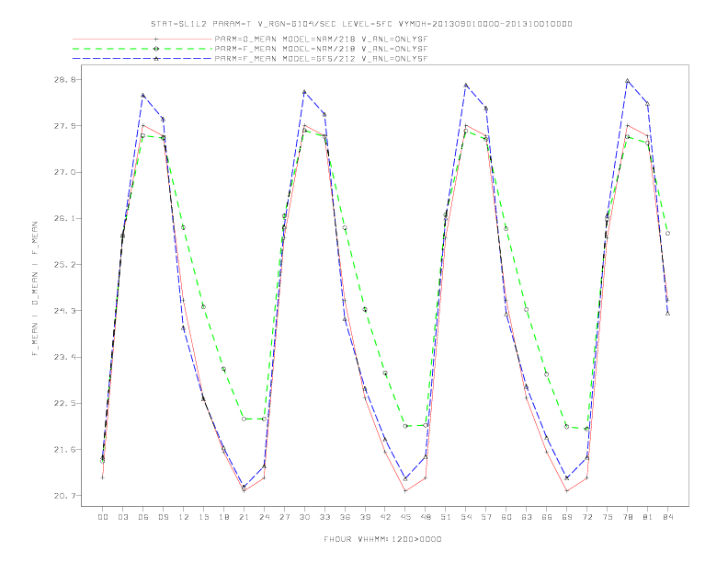Click the dashed blue line sample in the legend

click(142, 59)
